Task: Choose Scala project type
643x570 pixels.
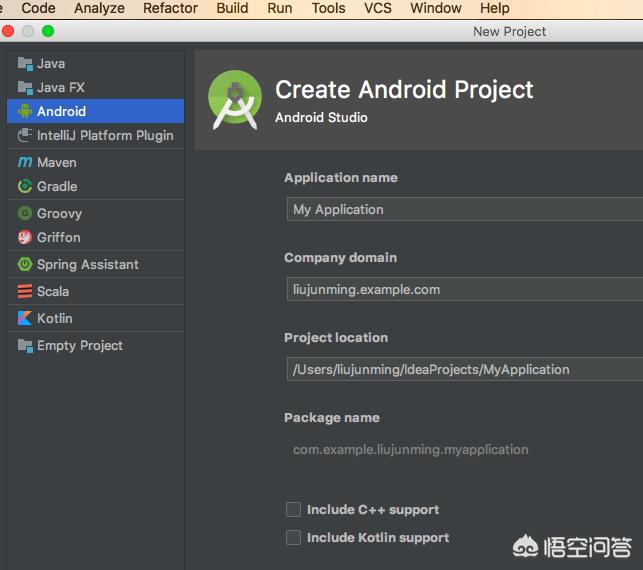Action: point(96,291)
